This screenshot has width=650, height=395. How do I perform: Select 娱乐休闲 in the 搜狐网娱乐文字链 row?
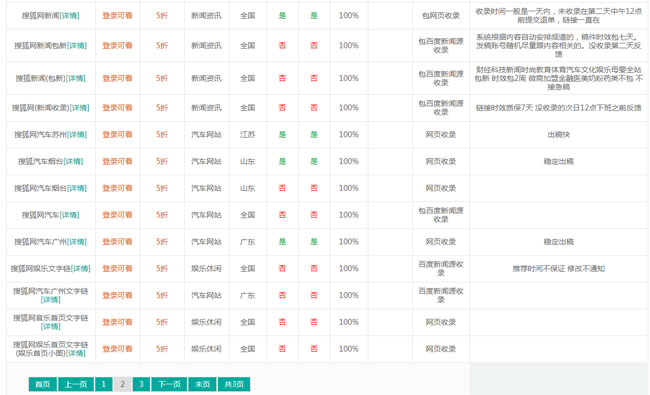point(206,269)
